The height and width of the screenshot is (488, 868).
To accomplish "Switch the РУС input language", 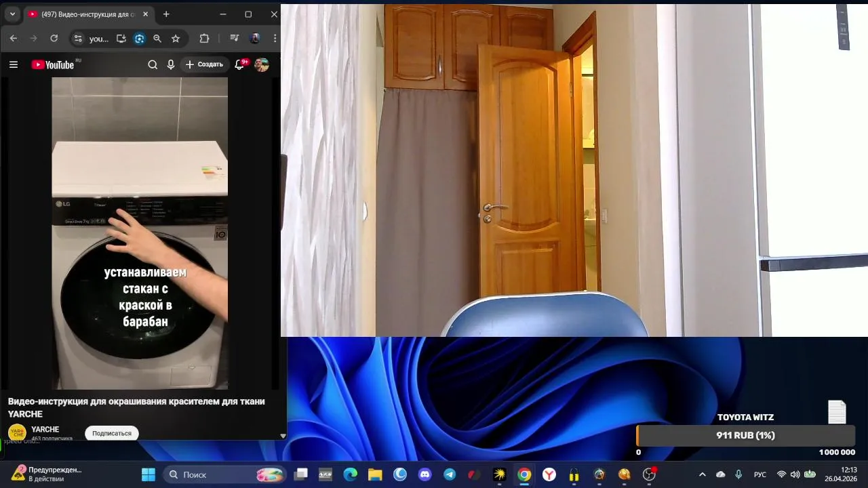I will point(760,474).
